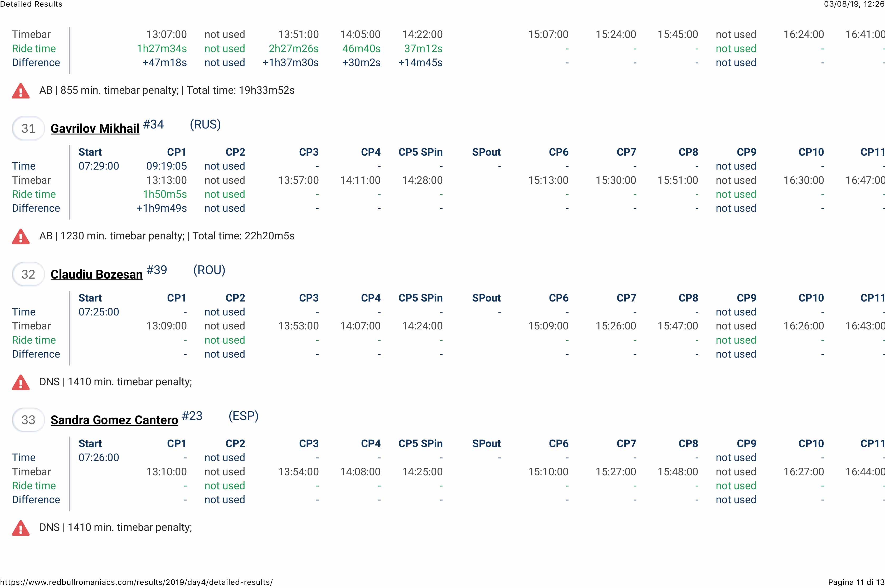Click the red warning icon beside 855 min. penalty
Image resolution: width=885 pixels, height=588 pixels.
[x=21, y=91]
